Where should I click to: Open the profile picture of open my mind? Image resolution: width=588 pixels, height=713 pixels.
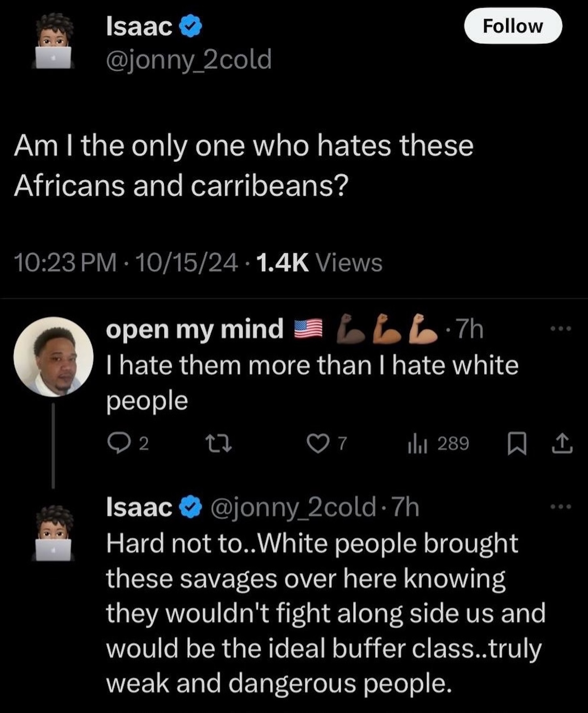pos(54,356)
